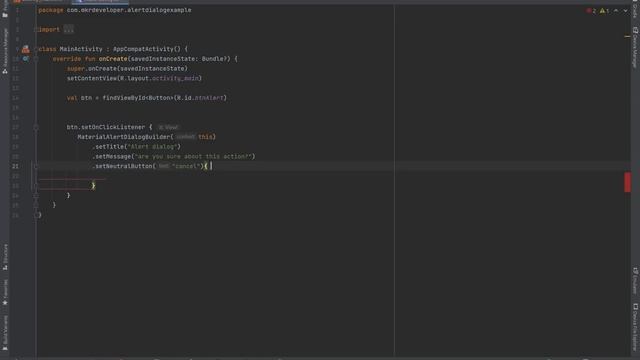Go to previous highlighted error arrow
Image resolution: width=640 pixels, height=360 pixels.
616,11
